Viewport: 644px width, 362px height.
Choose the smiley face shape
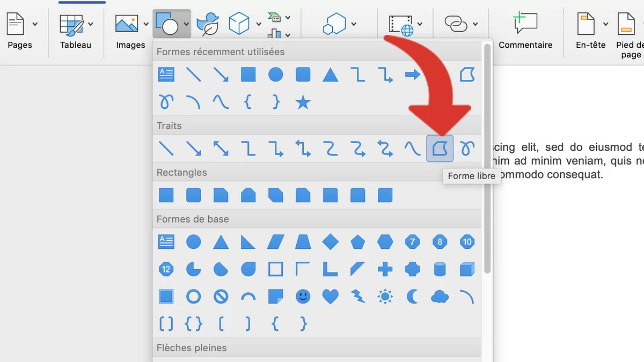click(x=303, y=296)
